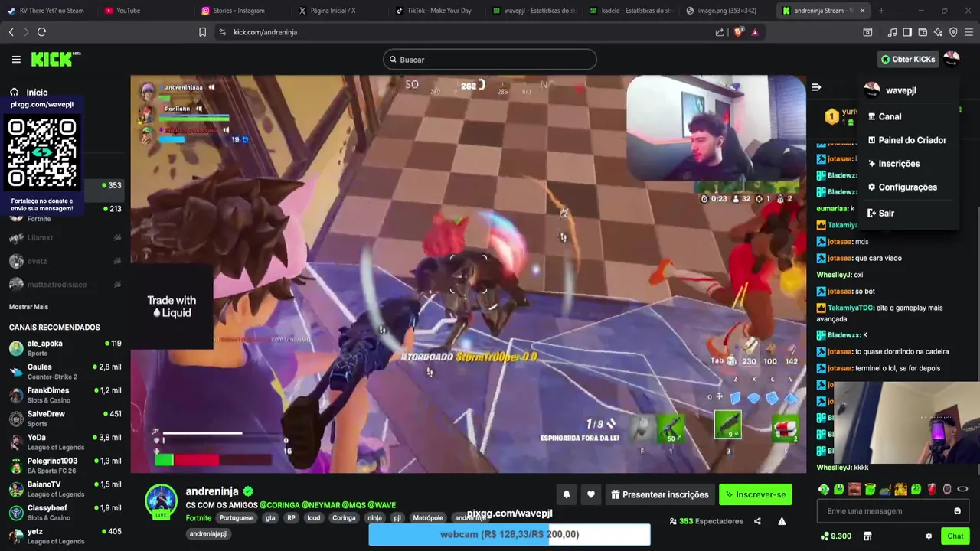Image resolution: width=980 pixels, height=551 pixels.
Task: Switch to TikTok Make Your Day tab
Action: pyautogui.click(x=433, y=11)
